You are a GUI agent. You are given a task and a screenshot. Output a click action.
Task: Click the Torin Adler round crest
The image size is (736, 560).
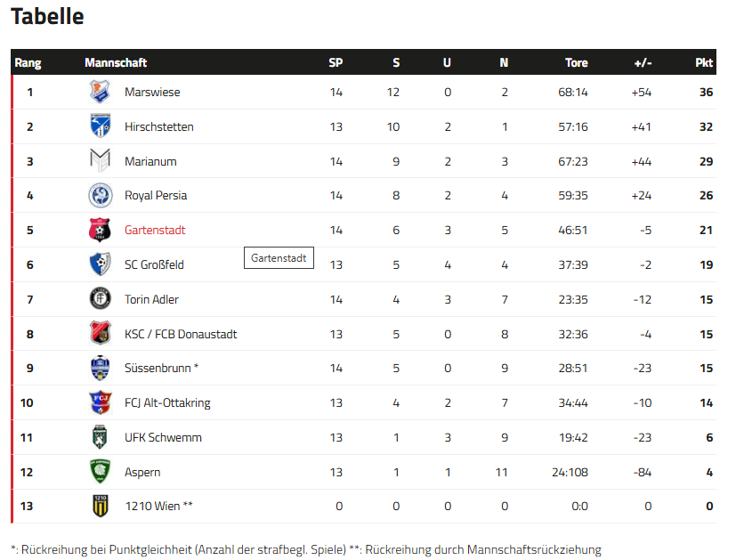[100, 299]
